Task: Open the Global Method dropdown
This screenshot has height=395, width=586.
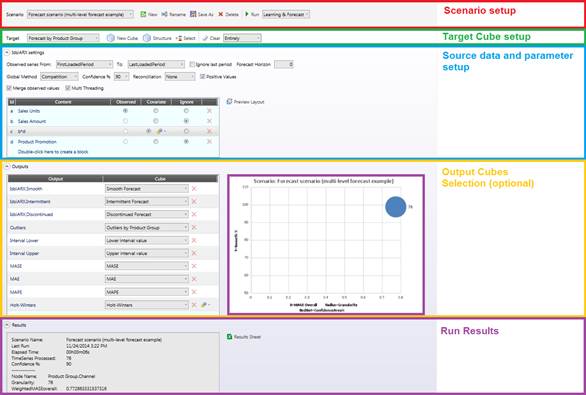Action: pyautogui.click(x=59, y=77)
